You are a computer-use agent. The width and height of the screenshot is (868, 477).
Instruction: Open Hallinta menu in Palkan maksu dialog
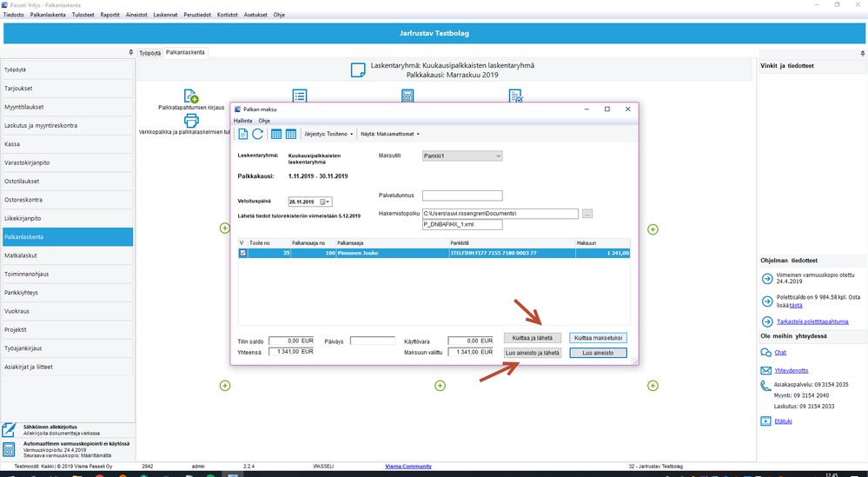243,121
